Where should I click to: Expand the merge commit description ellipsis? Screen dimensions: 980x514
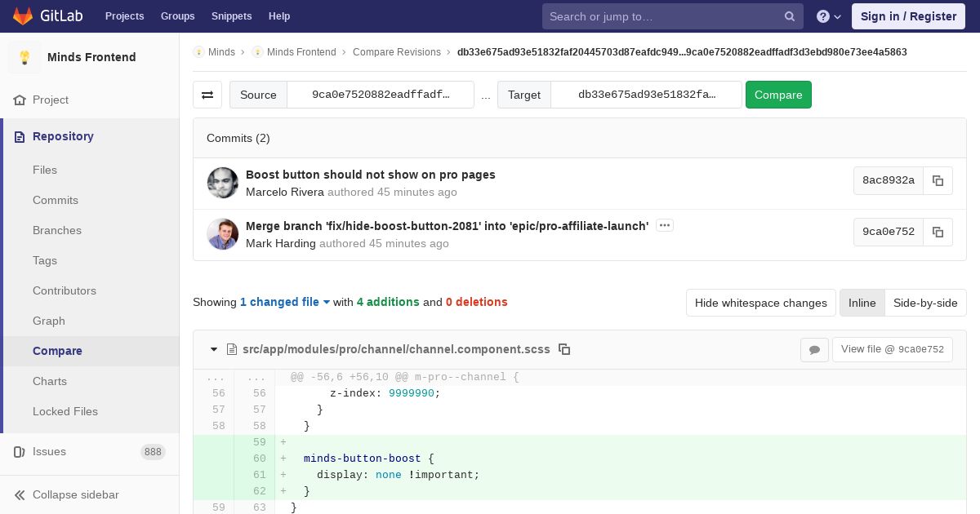[665, 225]
